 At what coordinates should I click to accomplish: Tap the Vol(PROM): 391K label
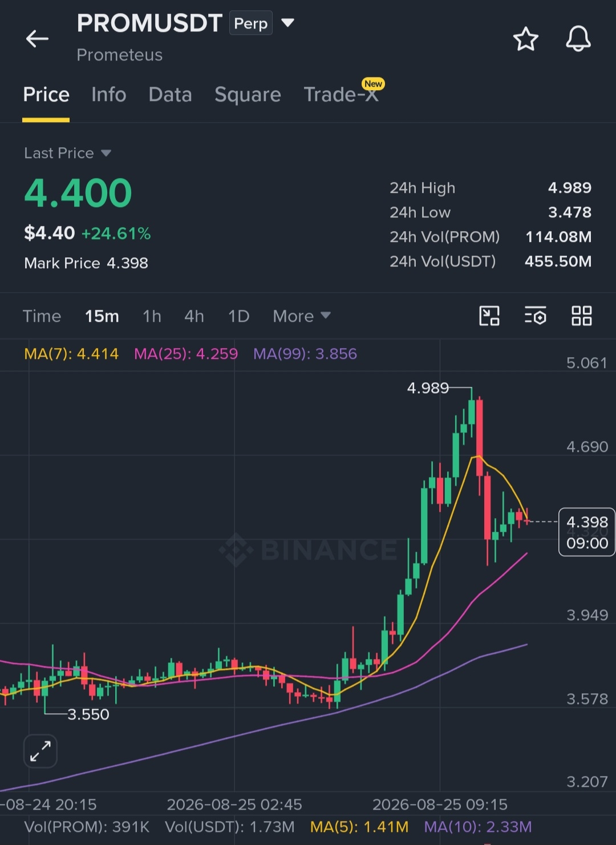(x=87, y=827)
